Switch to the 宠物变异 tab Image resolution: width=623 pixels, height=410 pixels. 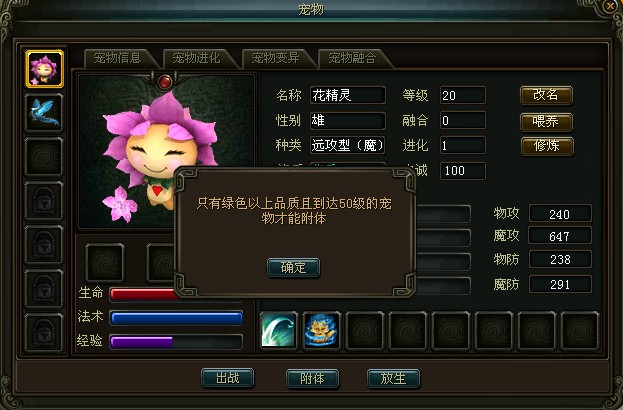[275, 58]
